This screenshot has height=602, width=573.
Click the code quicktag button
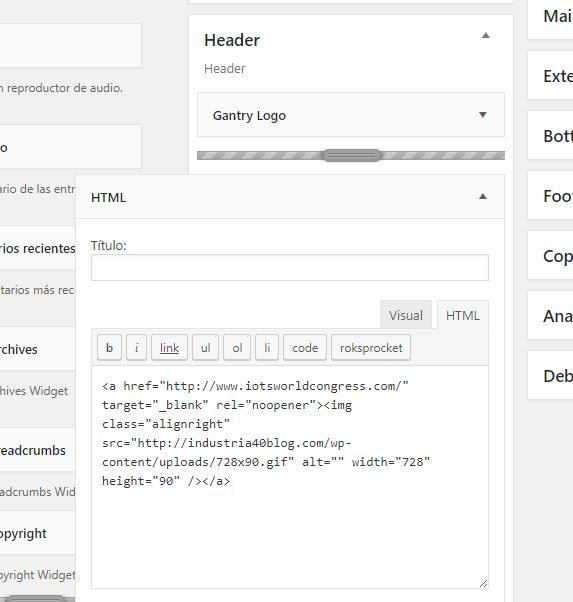coord(305,347)
